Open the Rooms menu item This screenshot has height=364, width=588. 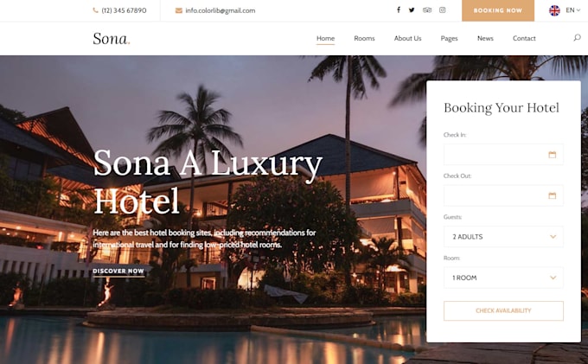point(364,38)
